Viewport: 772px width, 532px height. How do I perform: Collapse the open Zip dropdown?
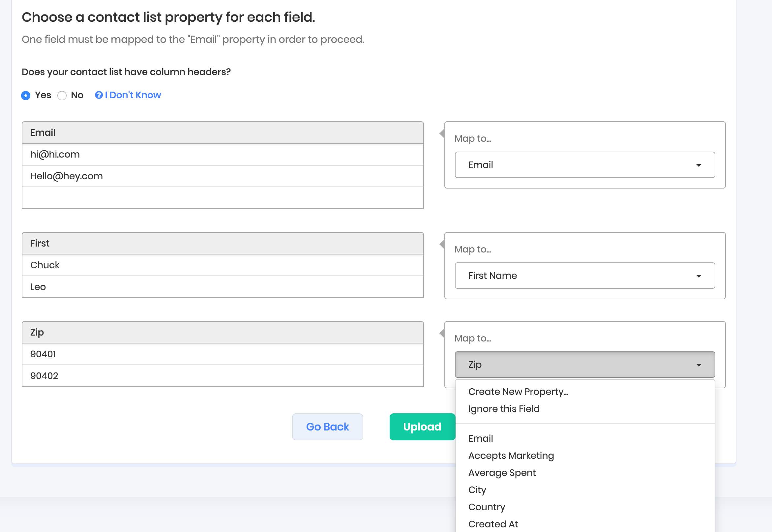pos(585,365)
